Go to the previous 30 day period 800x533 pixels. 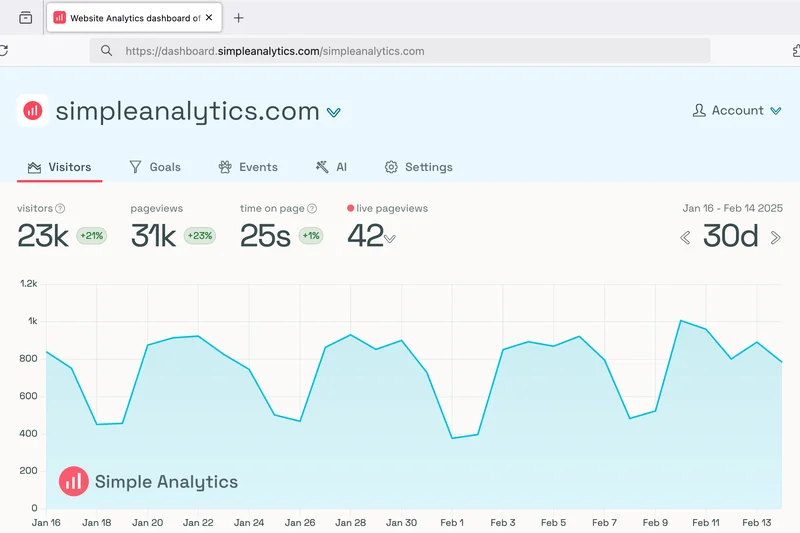tap(685, 238)
